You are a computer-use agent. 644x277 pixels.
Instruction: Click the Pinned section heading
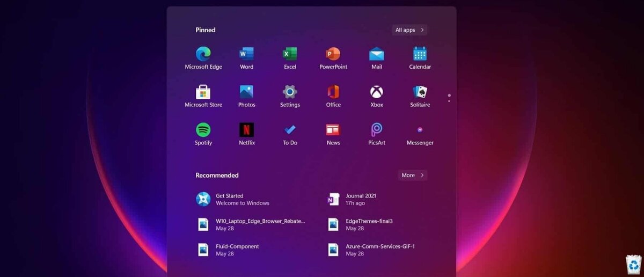[206, 30]
